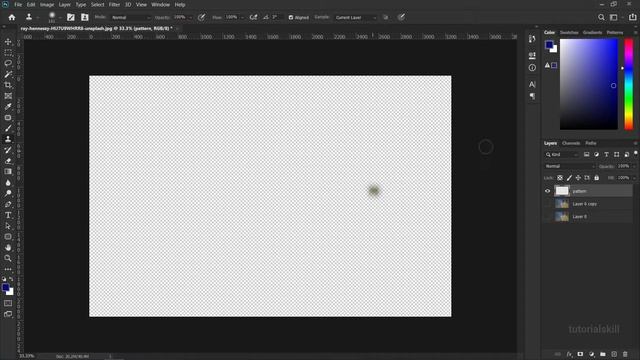Toggle layer filtering switch on Layers panel

click(636, 153)
